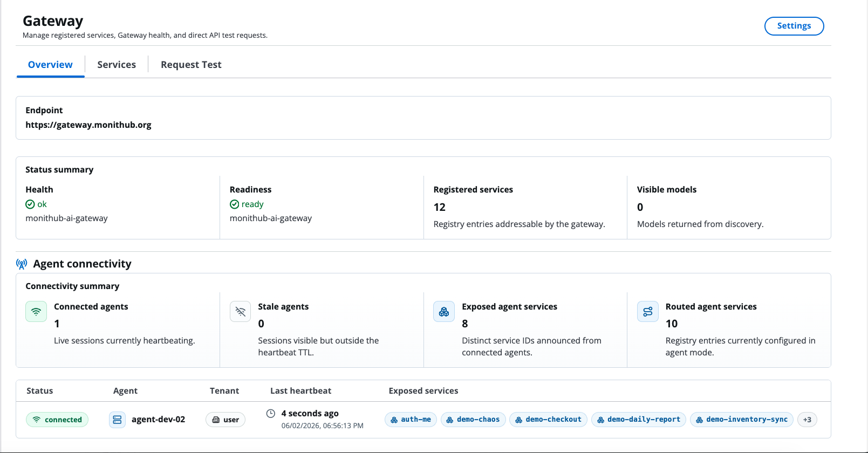Screen dimensions: 868x453
Task: Click the Health ok checkmark icon
Action: [30, 204]
